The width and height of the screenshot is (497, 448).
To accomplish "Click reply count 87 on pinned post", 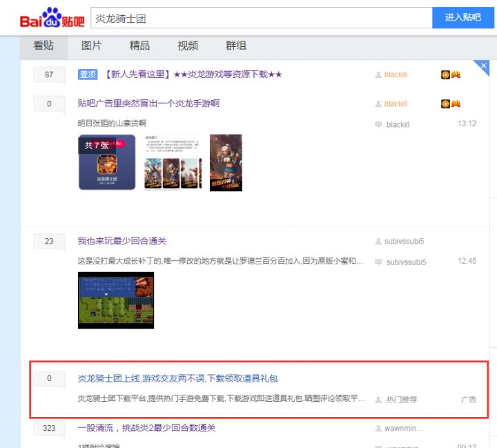I will 49,75.
